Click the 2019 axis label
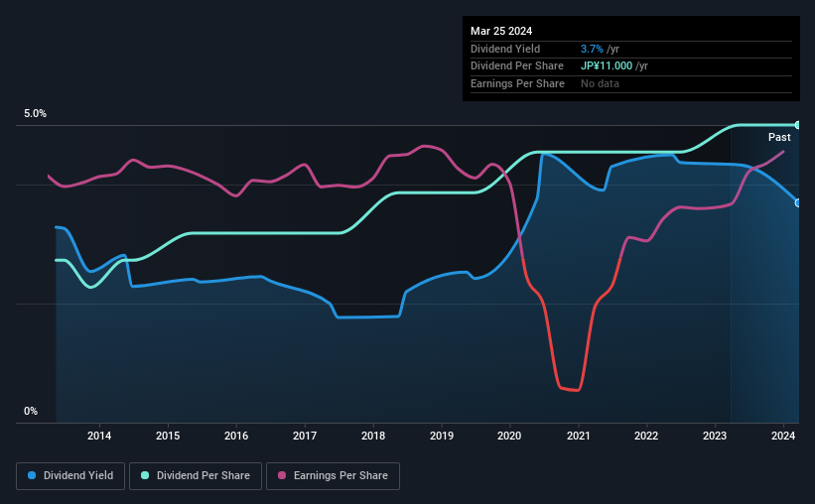 (442, 436)
